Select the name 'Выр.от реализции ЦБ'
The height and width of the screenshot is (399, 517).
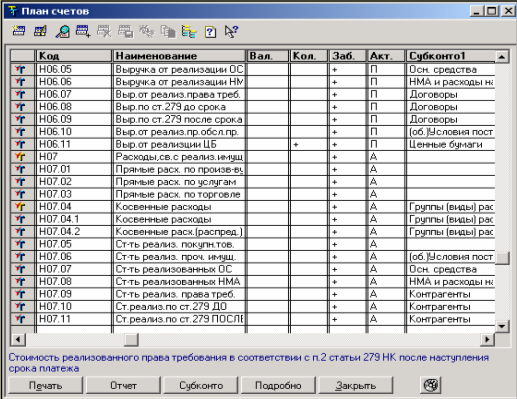(179, 144)
